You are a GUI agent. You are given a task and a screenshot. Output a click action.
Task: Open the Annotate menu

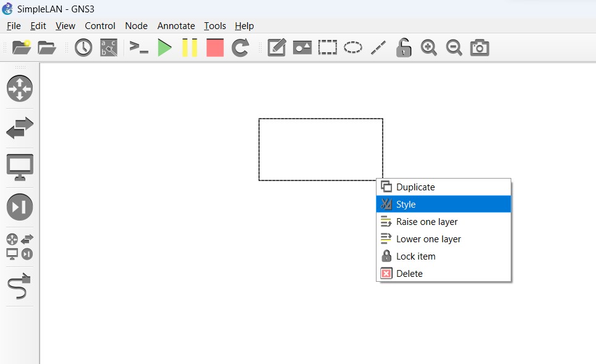[176, 26]
